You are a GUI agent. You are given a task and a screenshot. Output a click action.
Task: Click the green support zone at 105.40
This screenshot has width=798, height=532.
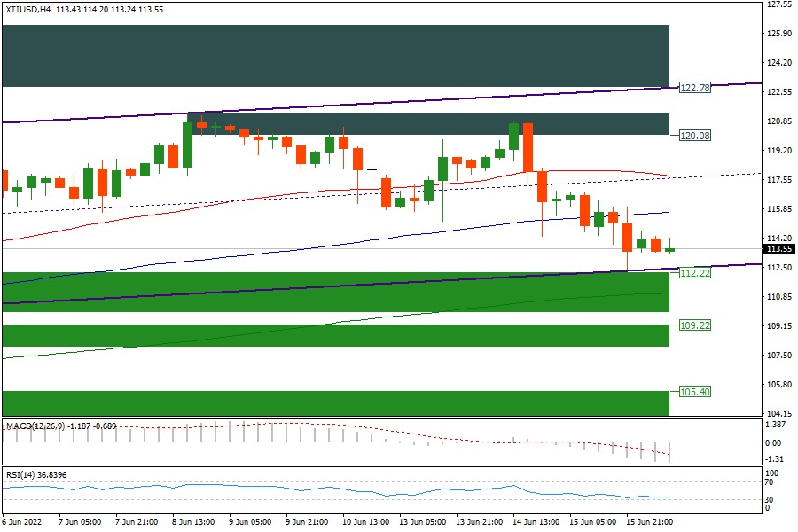[x=335, y=403]
